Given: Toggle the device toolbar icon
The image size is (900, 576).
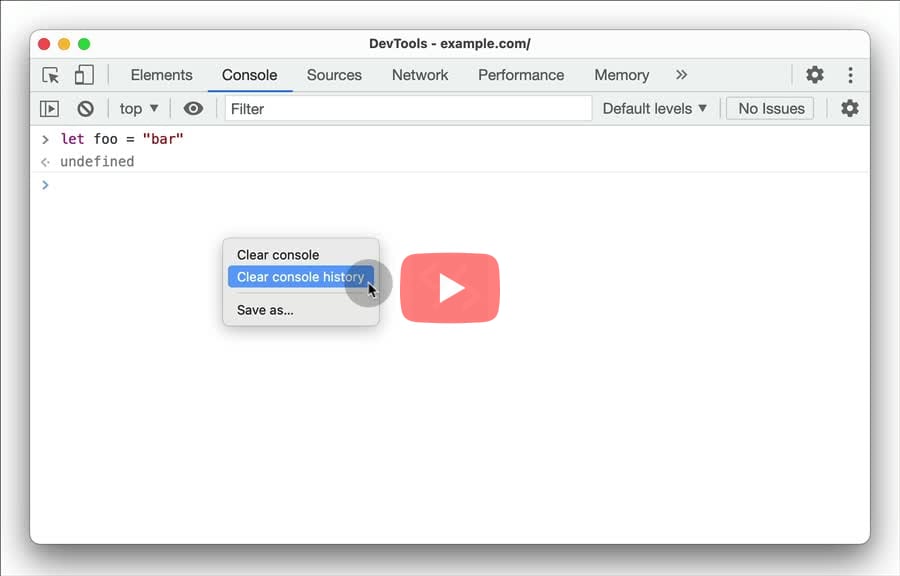Looking at the screenshot, I should [84, 75].
